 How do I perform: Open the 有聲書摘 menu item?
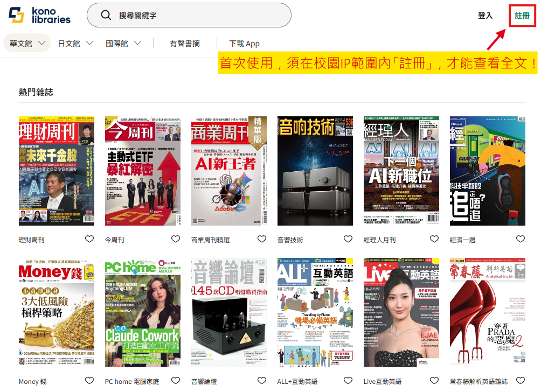(x=185, y=44)
